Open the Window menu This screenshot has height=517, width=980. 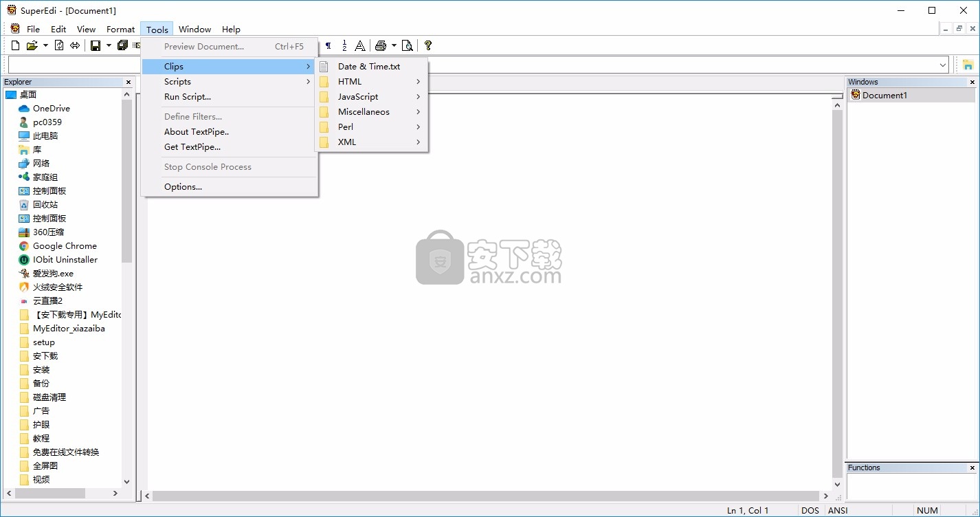pos(194,29)
